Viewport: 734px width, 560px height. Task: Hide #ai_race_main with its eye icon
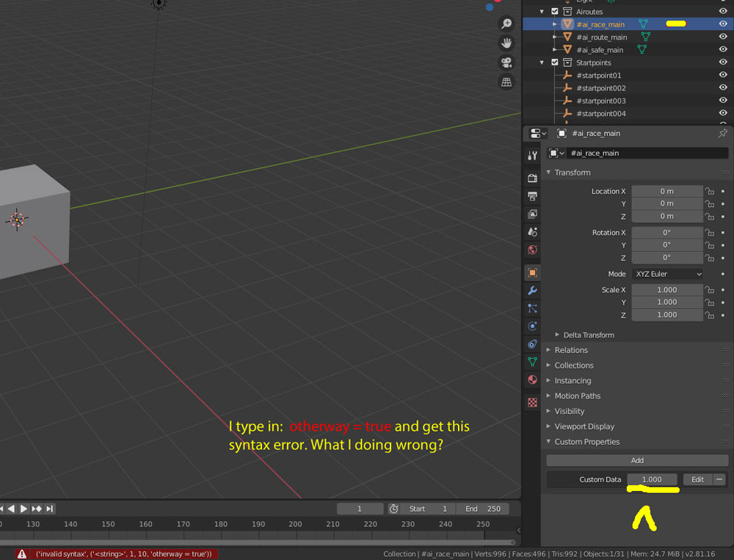click(723, 24)
